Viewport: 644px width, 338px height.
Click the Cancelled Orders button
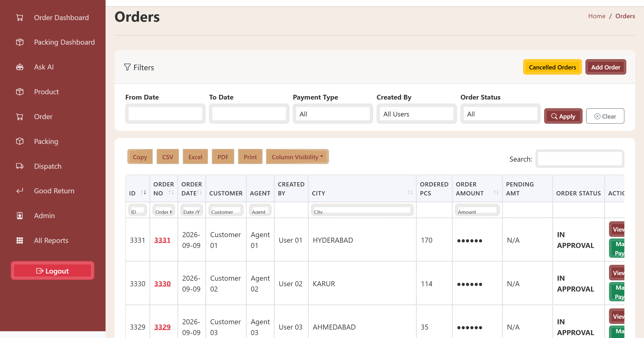552,67
